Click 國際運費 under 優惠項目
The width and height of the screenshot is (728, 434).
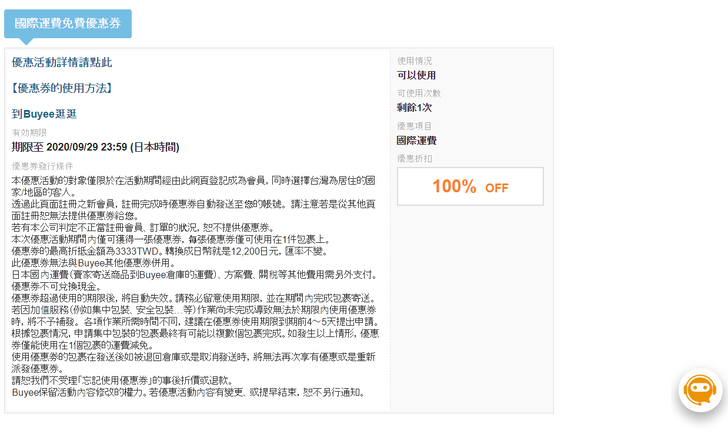[x=417, y=141]
